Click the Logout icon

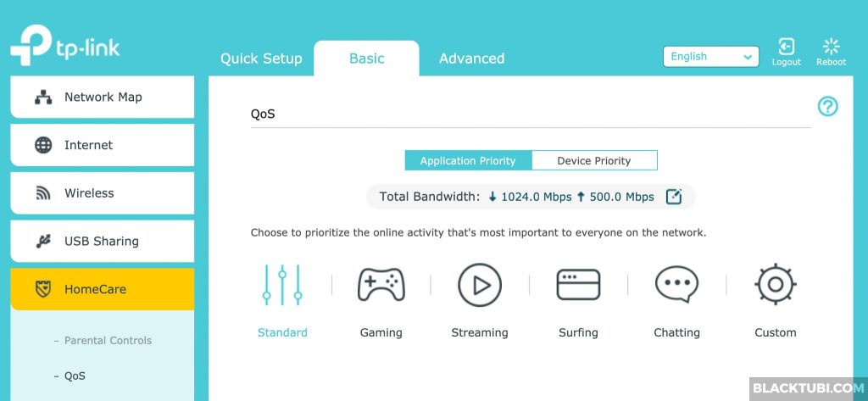tap(786, 46)
